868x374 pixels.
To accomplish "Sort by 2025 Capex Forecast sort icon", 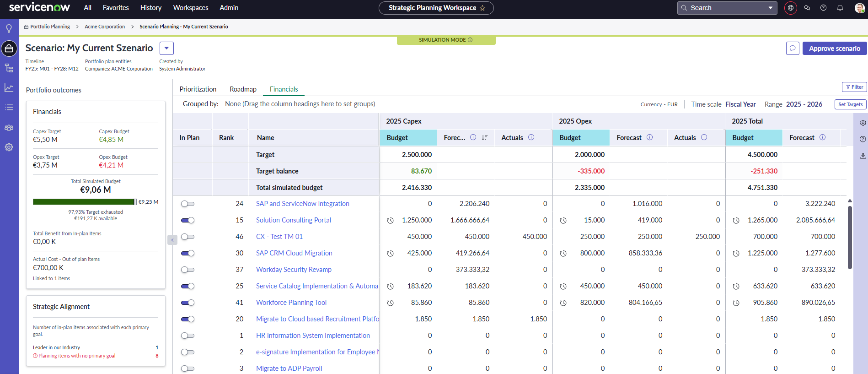I will click(x=485, y=137).
